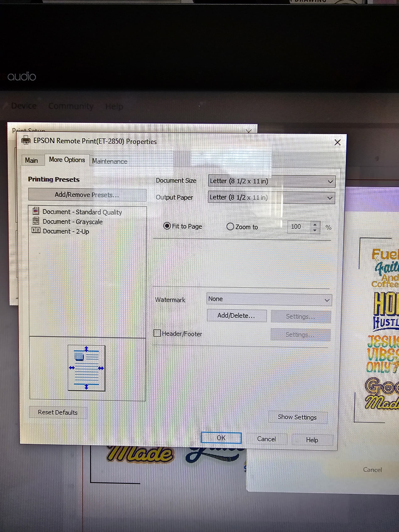Decrease zoom percentage with down arrow
The width and height of the screenshot is (399, 532).
(315, 230)
